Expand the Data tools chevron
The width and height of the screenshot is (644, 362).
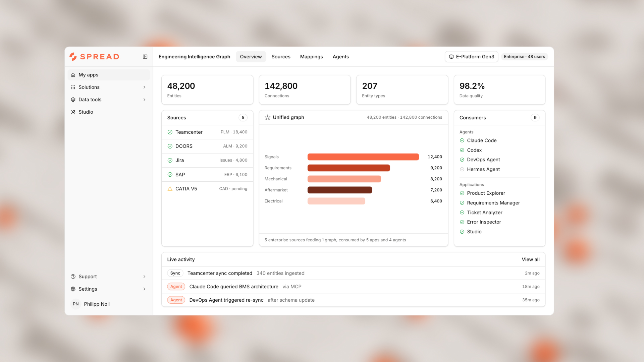(145, 100)
